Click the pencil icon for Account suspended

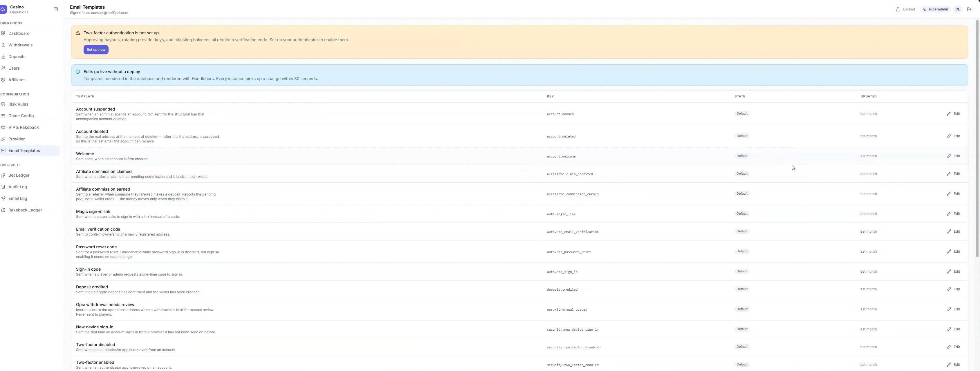coord(948,114)
